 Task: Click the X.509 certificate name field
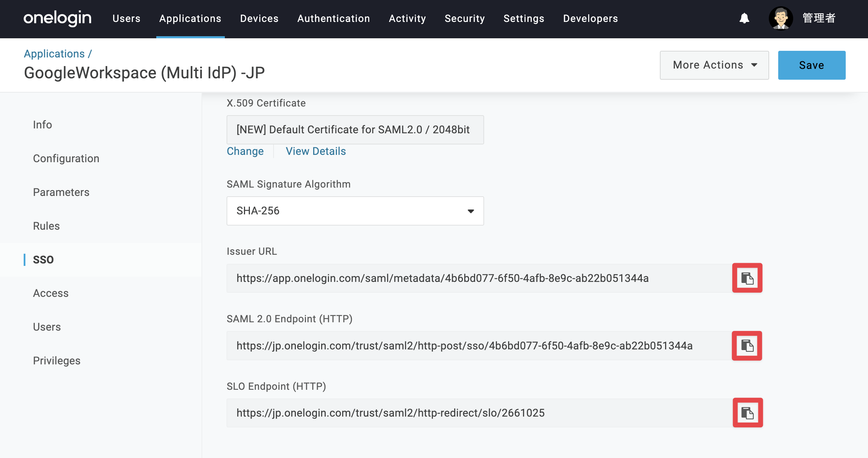(x=355, y=130)
